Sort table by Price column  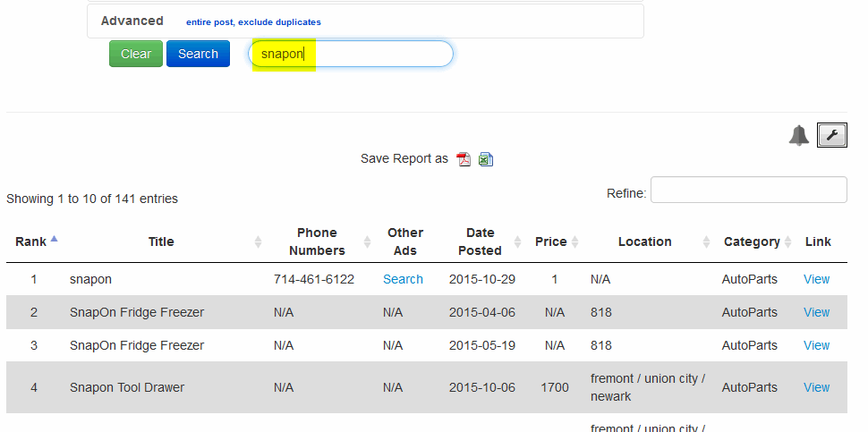557,241
